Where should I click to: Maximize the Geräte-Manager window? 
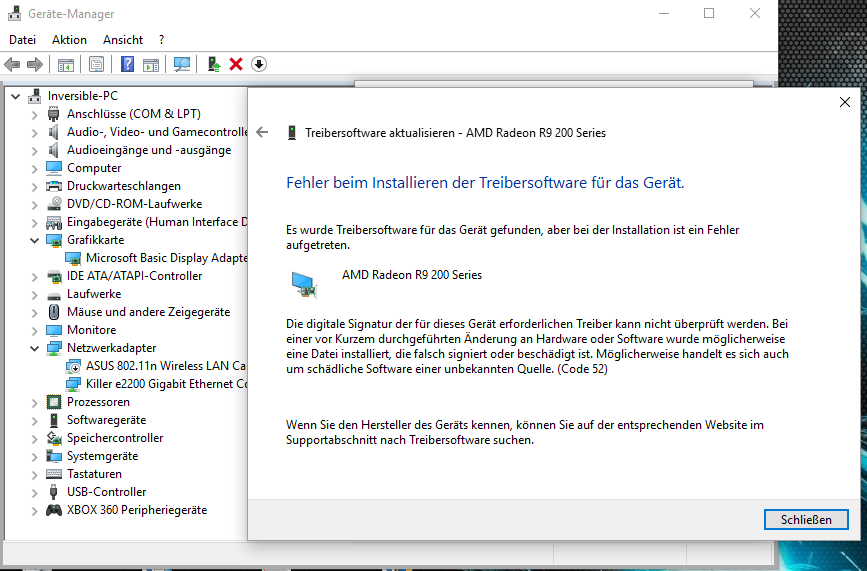tap(709, 13)
